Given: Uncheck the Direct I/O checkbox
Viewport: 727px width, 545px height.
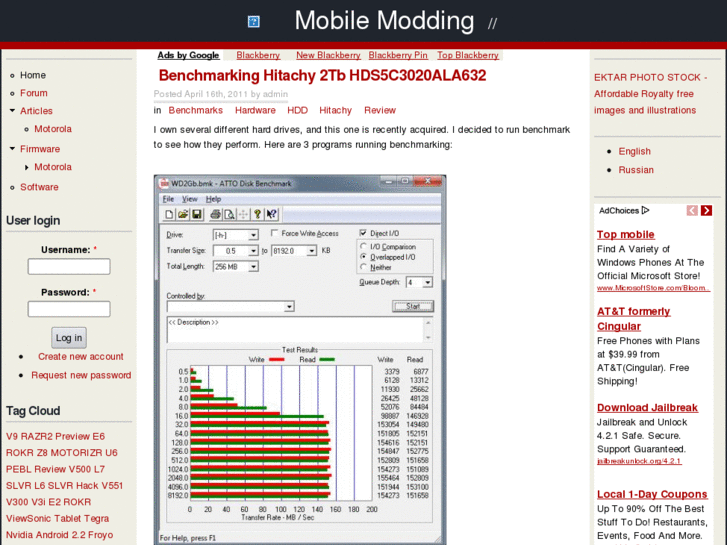Looking at the screenshot, I should tap(363, 233).
